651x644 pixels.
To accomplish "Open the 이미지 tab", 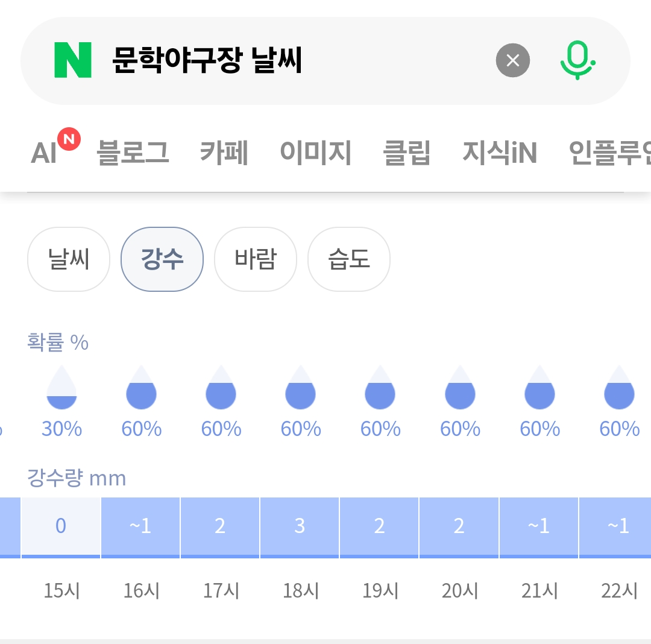I will click(315, 153).
